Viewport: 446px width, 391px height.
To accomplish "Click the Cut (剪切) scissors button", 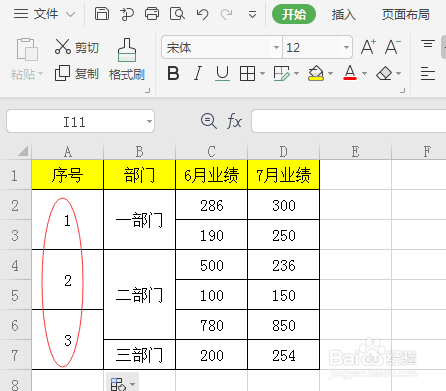I will point(77,47).
